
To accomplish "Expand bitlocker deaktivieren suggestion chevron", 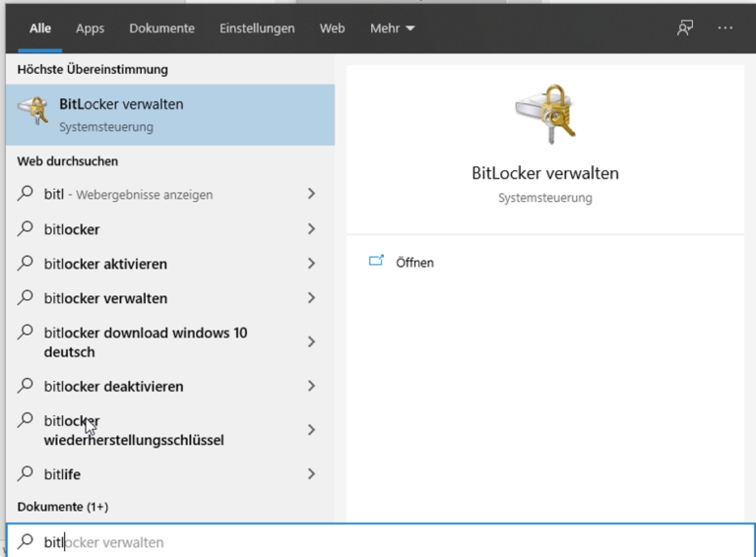I will pos(311,386).
